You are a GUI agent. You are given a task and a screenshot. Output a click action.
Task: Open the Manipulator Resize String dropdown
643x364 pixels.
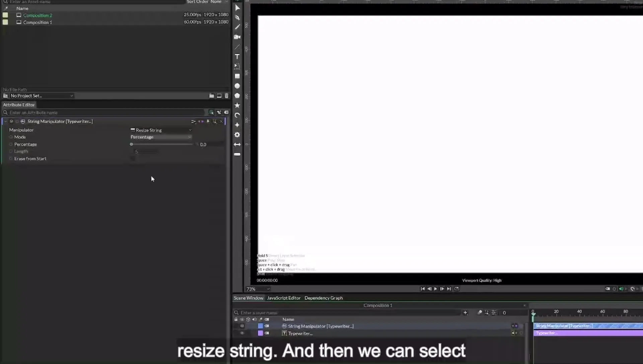coord(161,130)
